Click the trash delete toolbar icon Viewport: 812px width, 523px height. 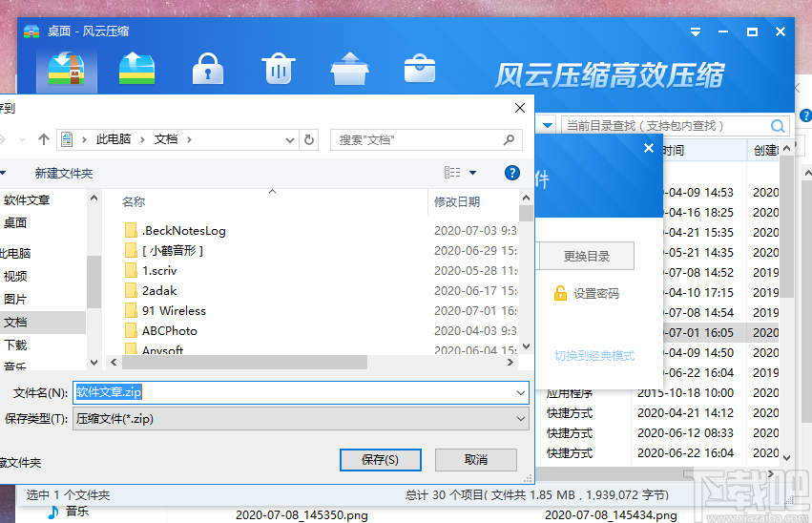point(279,69)
